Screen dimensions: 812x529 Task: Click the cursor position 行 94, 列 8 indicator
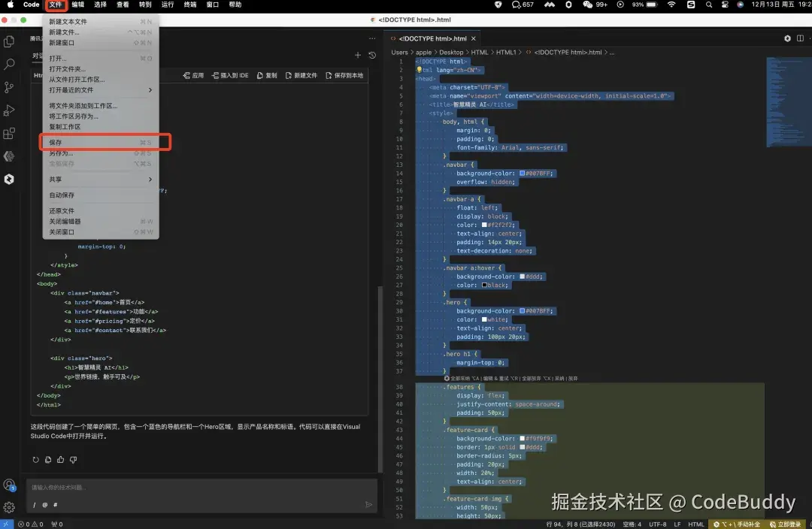pyautogui.click(x=580, y=524)
